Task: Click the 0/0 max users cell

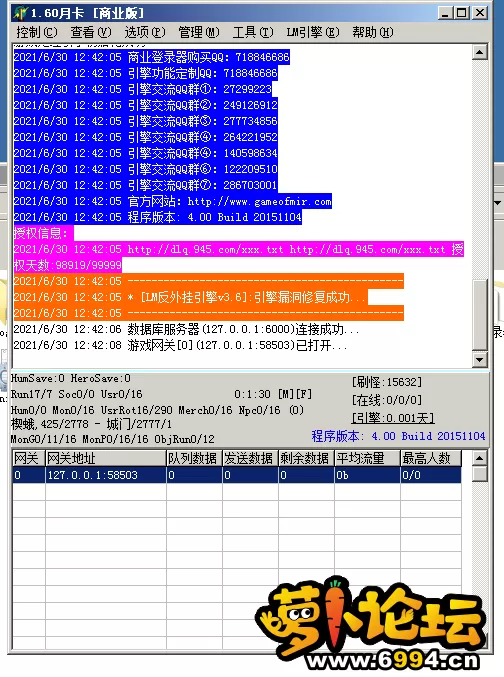Action: point(431,475)
